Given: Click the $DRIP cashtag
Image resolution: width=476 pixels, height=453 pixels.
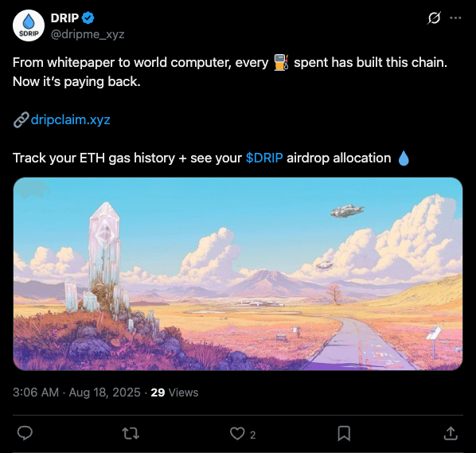Looking at the screenshot, I should [264, 158].
